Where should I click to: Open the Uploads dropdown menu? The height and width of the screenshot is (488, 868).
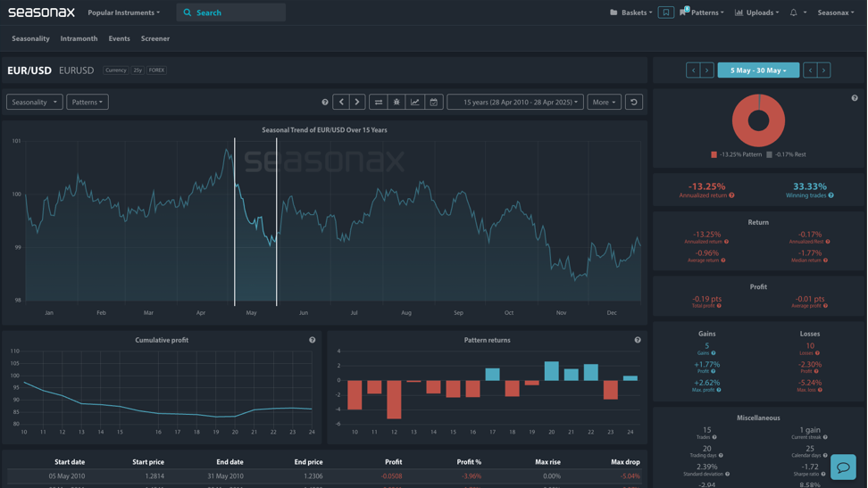pyautogui.click(x=756, y=12)
